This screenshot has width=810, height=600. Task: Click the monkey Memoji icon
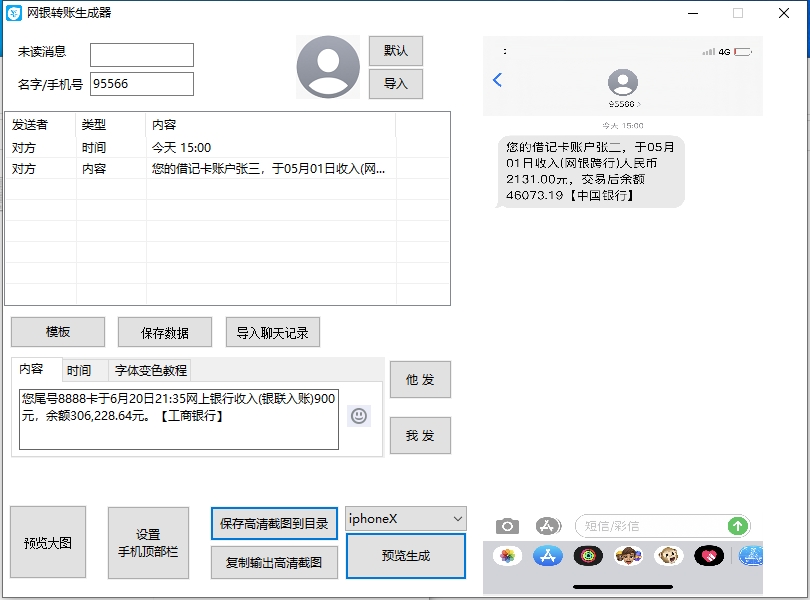click(x=668, y=556)
